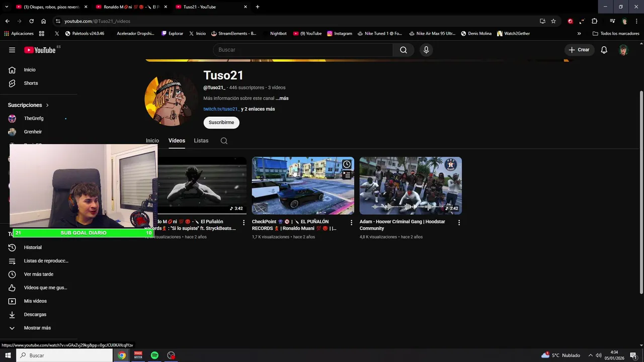Start voice search with microphone icon

[x=426, y=50]
